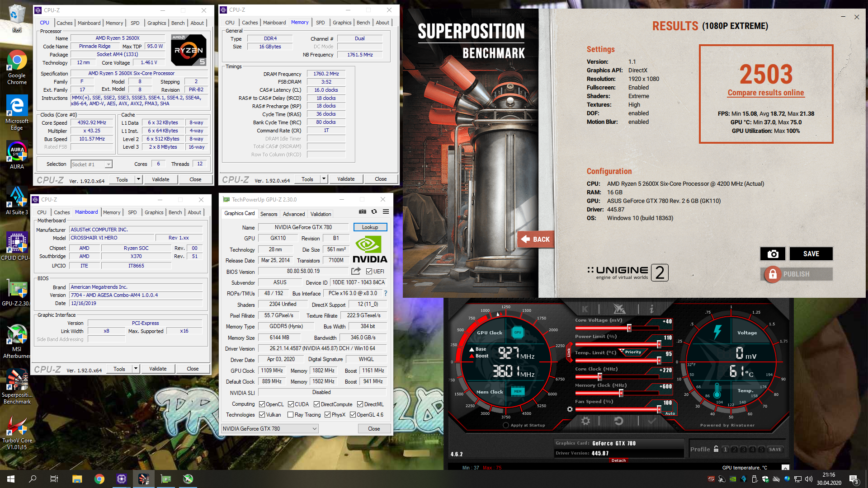The width and height of the screenshot is (868, 488).
Task: Open Tools dropdown arrow in CPU-Z Memory window
Action: tap(324, 179)
